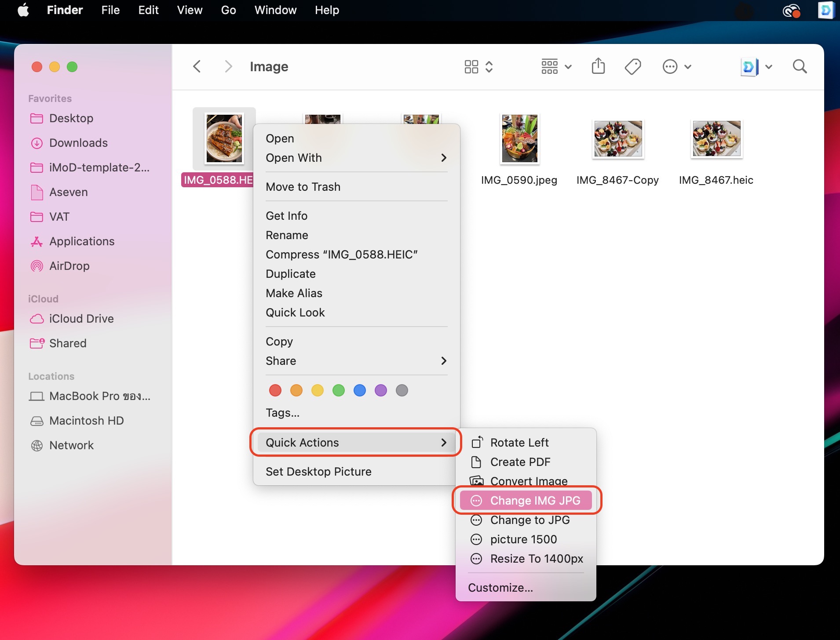Open the action ellipsis dropdown menu
Image resolution: width=840 pixels, height=640 pixels.
coord(676,67)
